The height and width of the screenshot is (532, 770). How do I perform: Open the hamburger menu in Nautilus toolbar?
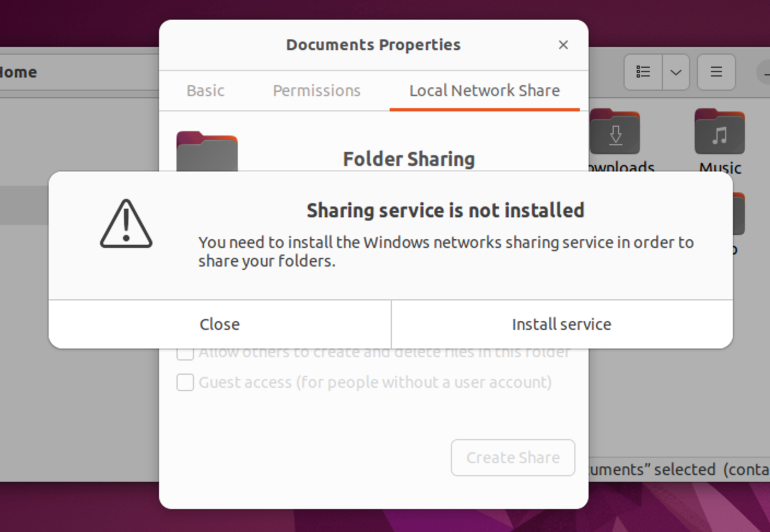(716, 72)
